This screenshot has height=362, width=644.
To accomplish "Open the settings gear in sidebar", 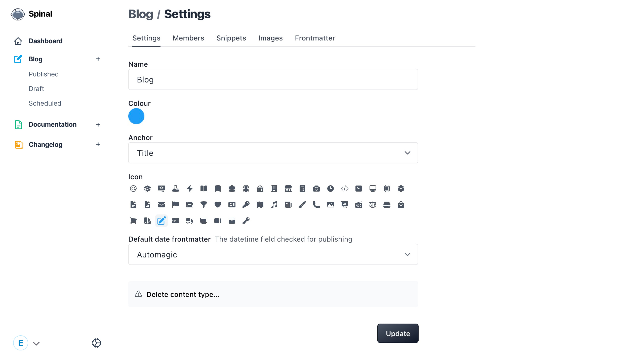I will coord(97,343).
